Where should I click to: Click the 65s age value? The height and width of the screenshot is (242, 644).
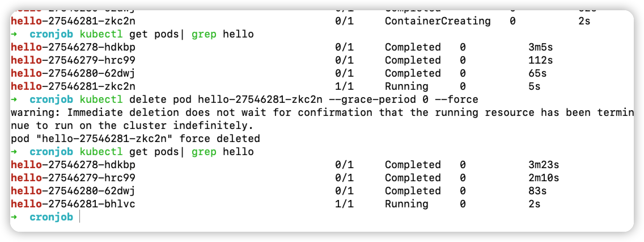[x=537, y=73]
